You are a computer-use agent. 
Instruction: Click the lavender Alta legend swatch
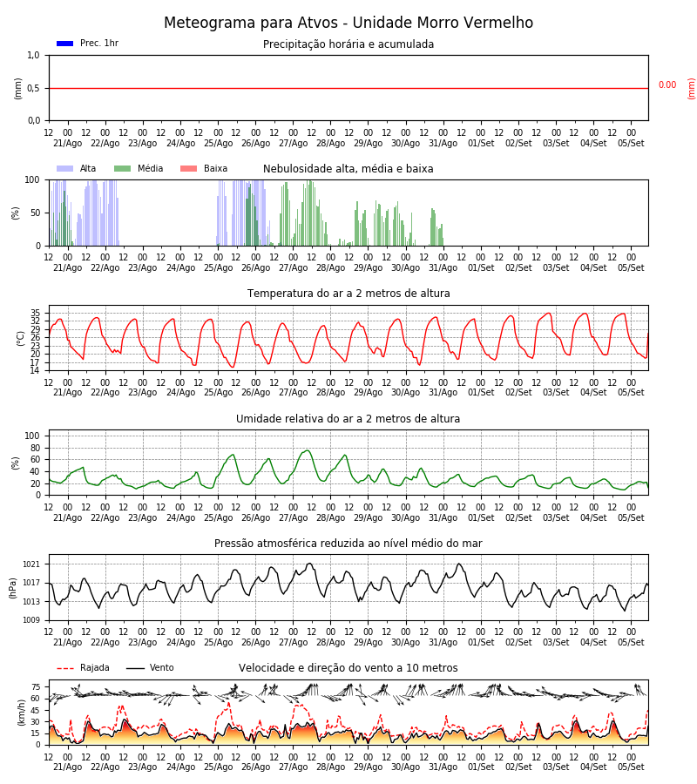tap(65, 168)
